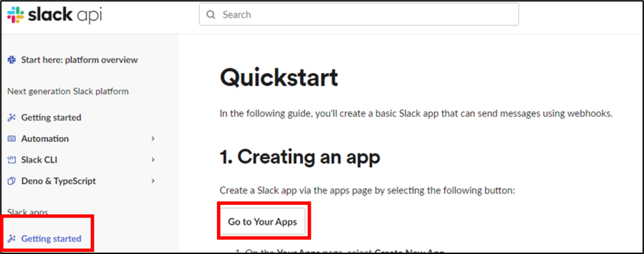Focus the Search input field

[x=359, y=14]
